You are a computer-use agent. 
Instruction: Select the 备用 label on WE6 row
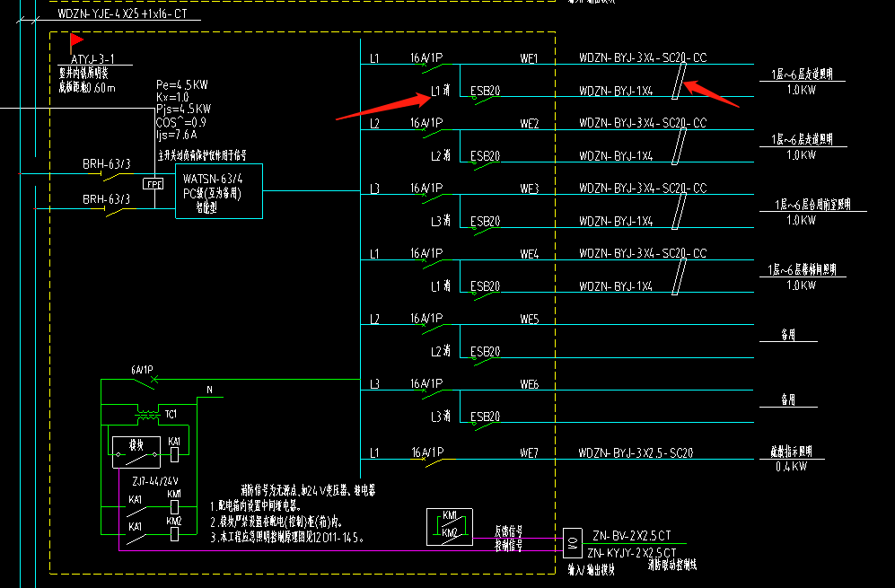point(788,399)
